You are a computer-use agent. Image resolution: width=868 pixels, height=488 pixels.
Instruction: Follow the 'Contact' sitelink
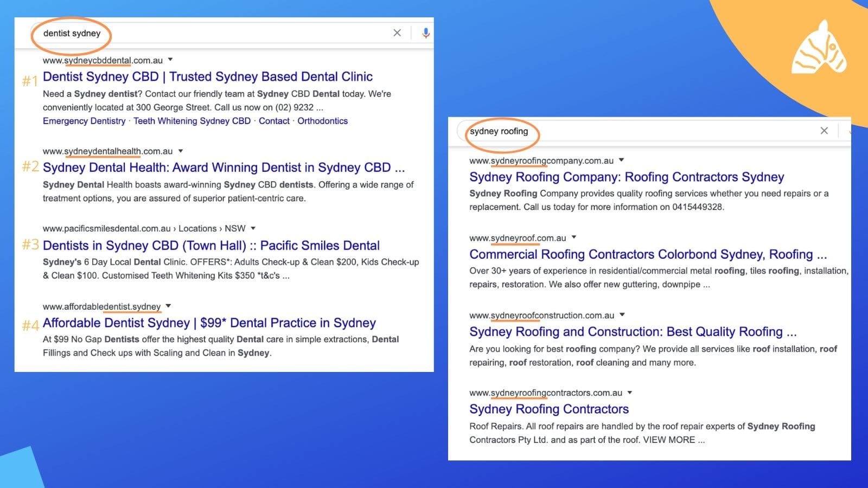(274, 121)
